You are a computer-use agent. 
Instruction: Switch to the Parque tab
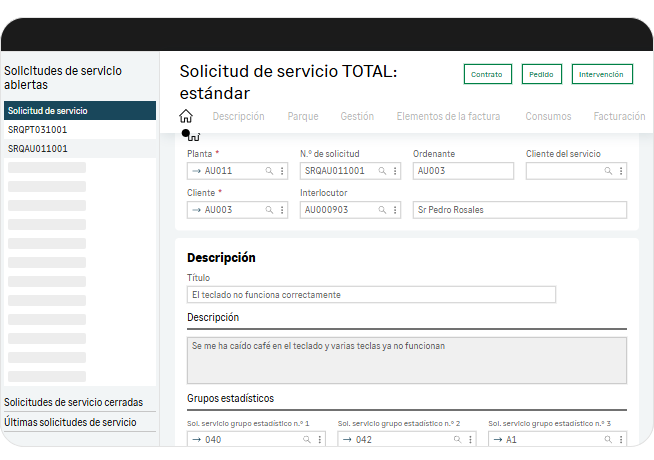303,116
